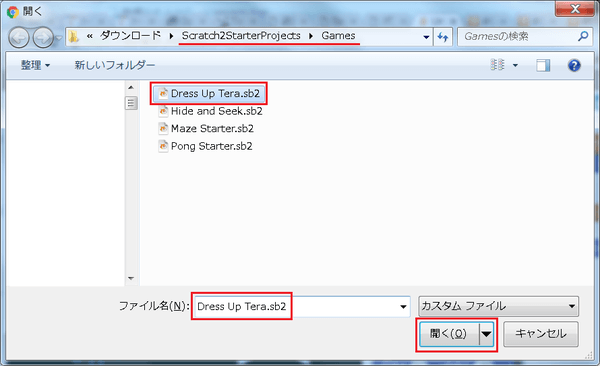Click the icon of Maze Starter.sb2
Screen dimensions: 600x366
(x=163, y=128)
